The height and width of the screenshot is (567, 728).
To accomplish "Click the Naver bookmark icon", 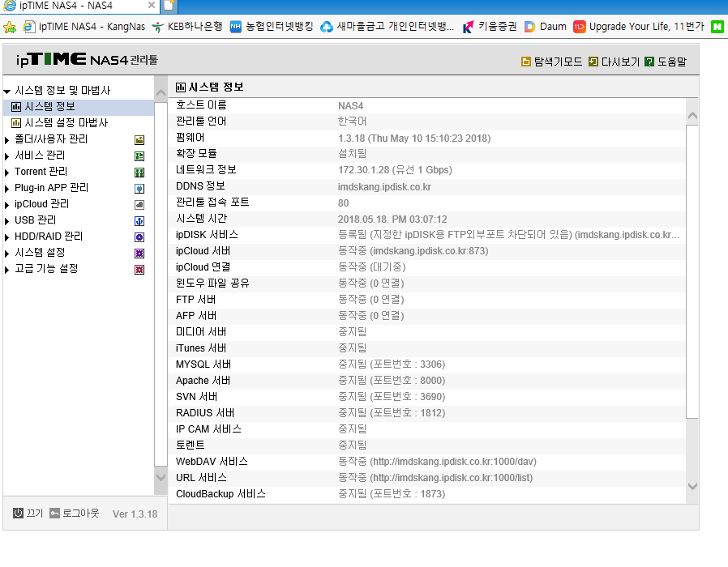I will [717, 27].
